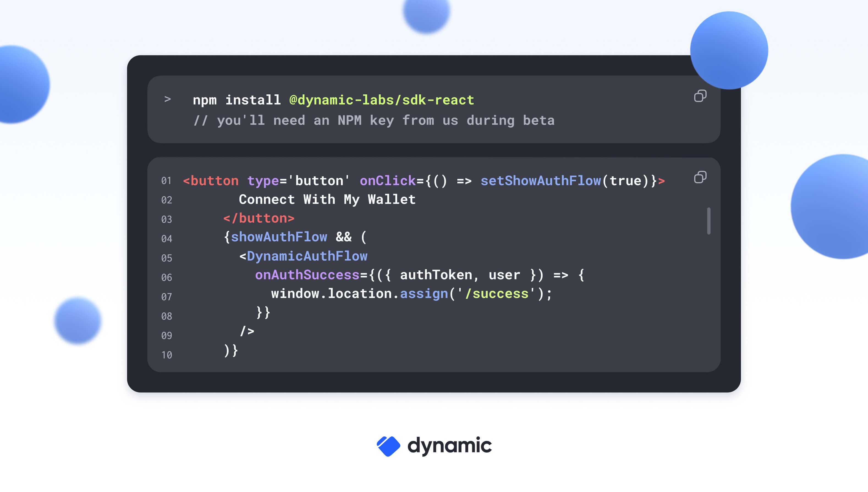The image size is (868, 492).
Task: Click the terminal prompt arrow
Action: 167,99
